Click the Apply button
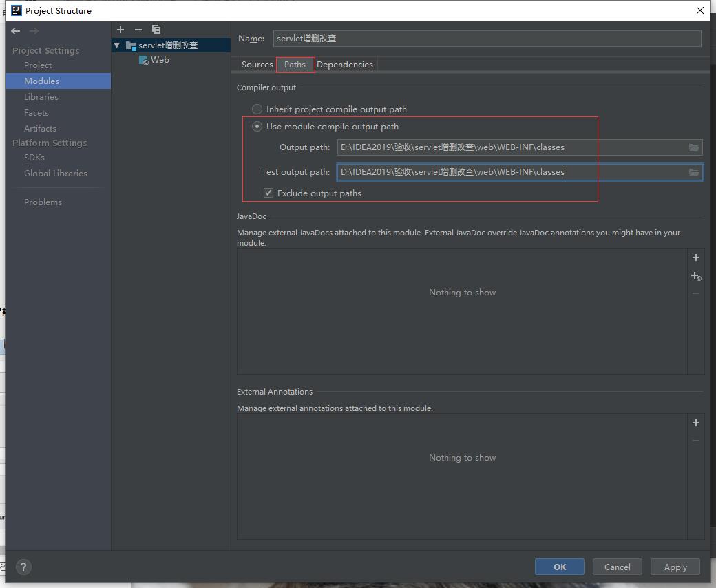This screenshot has height=588, width=716. point(675,567)
